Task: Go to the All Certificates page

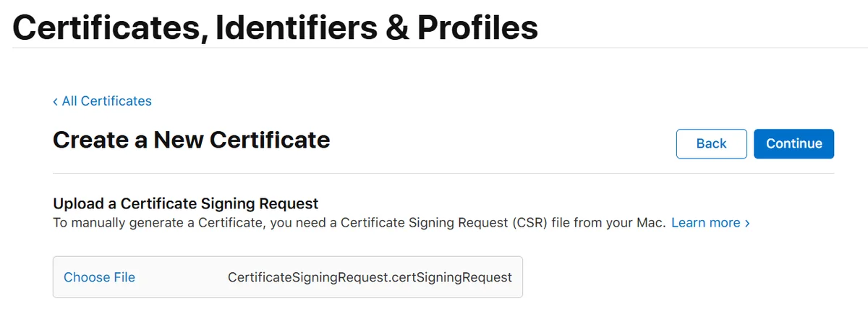Action: point(106,101)
